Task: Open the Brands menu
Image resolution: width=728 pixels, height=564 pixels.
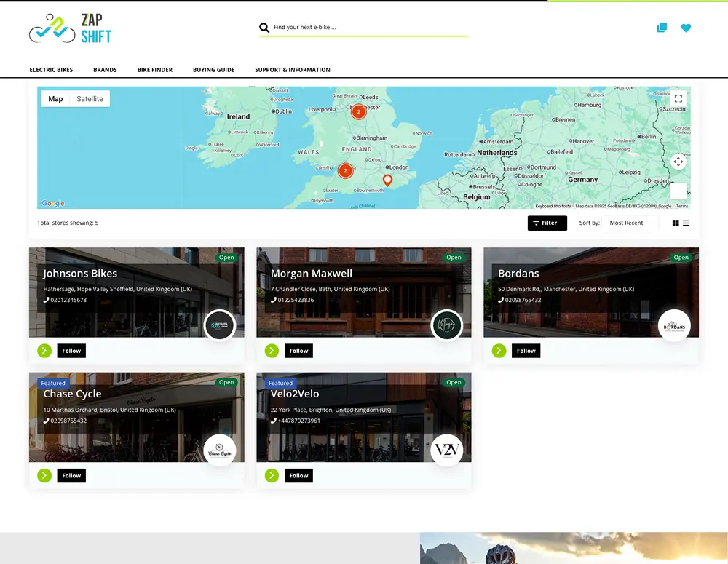Action: pos(105,69)
